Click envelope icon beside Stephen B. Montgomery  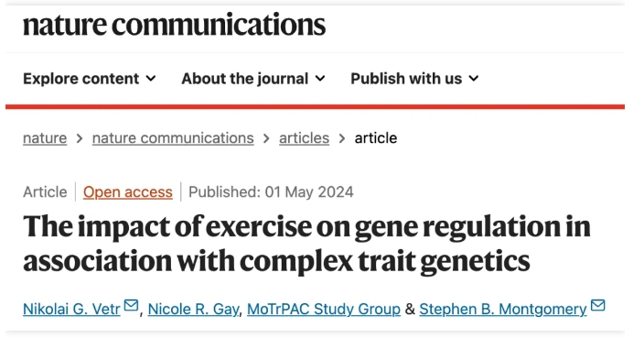(597, 306)
